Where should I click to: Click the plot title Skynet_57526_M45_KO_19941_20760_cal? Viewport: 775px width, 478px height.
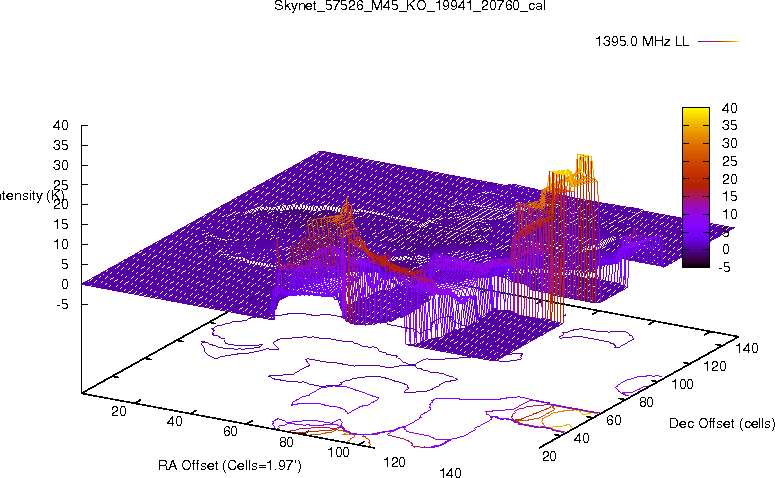click(410, 5)
